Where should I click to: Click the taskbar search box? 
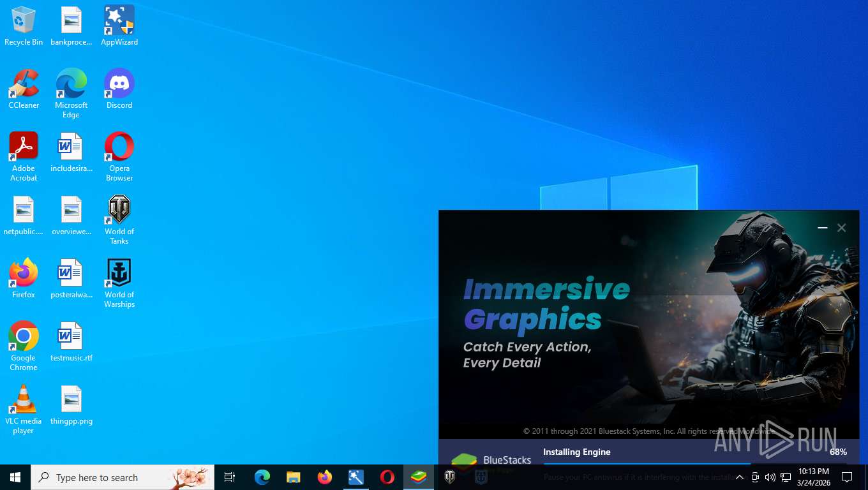(123, 477)
